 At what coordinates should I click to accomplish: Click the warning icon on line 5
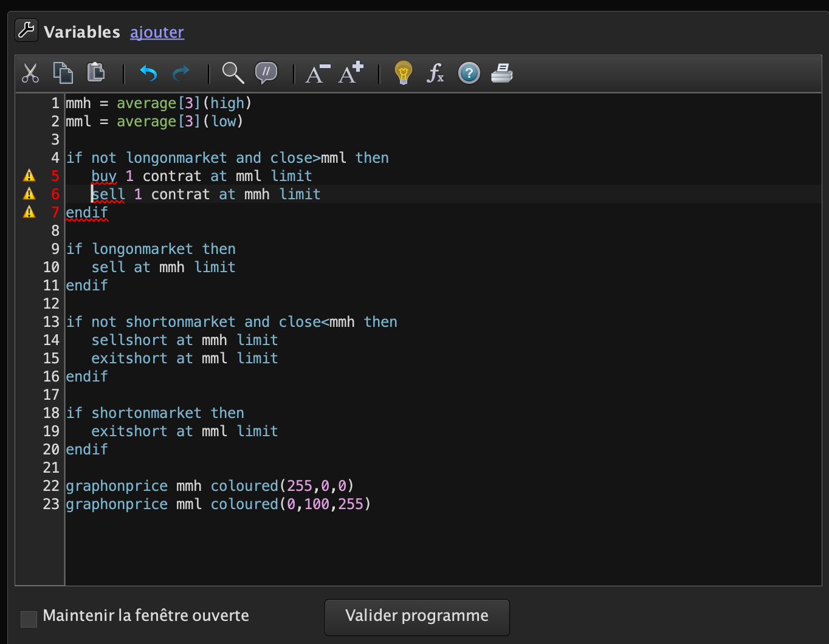(29, 176)
